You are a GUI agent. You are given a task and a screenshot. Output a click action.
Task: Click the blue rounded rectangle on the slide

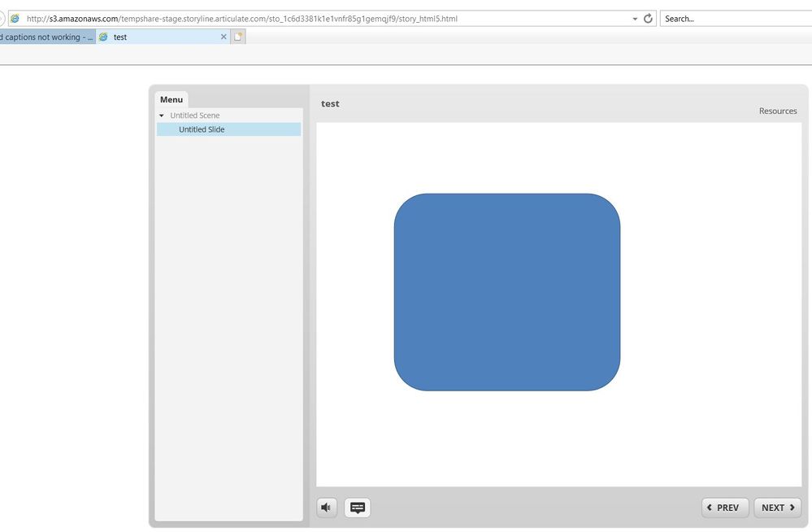coord(506,292)
